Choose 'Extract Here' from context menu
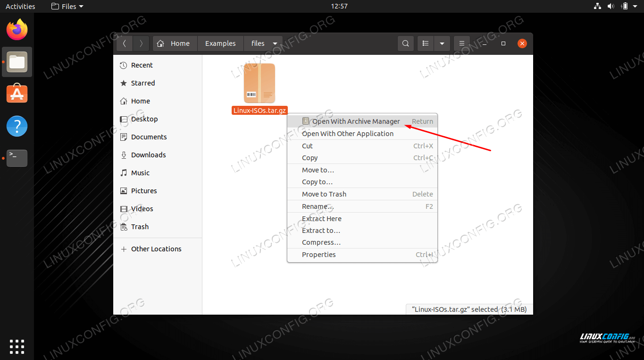Screen dimensions: 644x360 click(322, 219)
